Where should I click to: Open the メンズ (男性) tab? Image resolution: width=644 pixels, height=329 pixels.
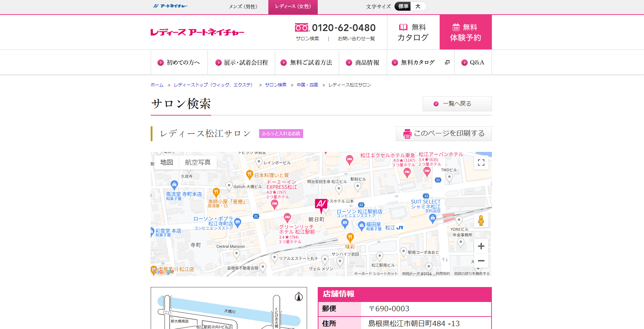click(x=243, y=6)
